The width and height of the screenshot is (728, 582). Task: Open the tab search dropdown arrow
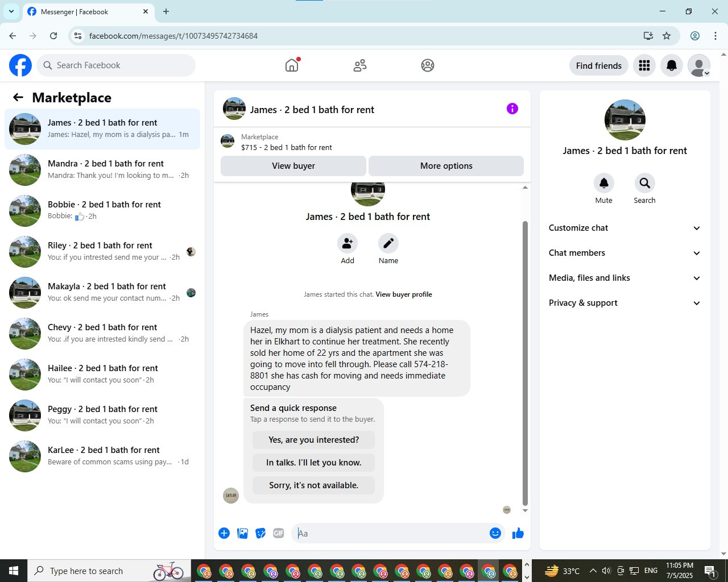pos(11,11)
